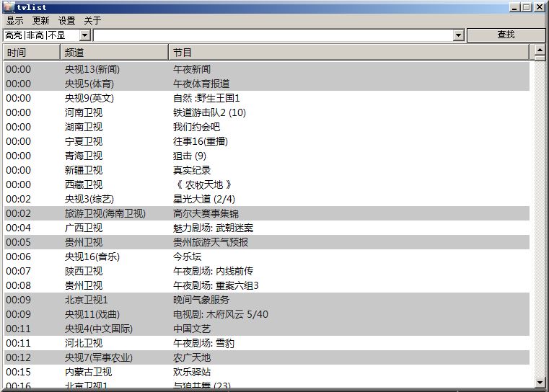Image resolution: width=549 pixels, height=392 pixels.
Task: Select the 铁道游击队2 (10) row
Action: click(x=266, y=112)
